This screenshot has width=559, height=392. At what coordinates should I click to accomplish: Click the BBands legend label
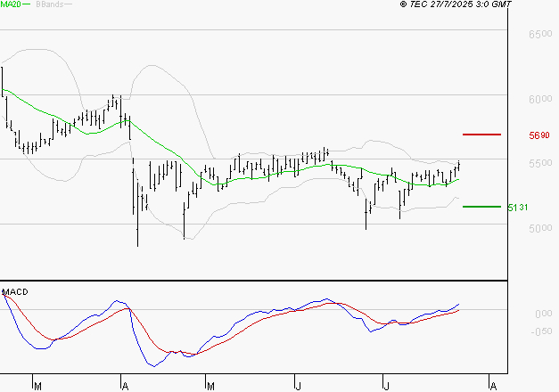(x=51, y=5)
